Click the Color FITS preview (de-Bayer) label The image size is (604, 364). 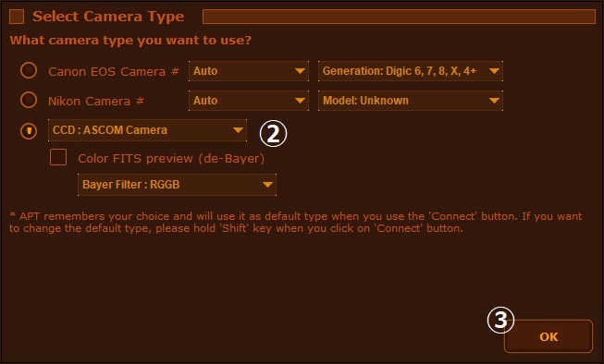[171, 159]
